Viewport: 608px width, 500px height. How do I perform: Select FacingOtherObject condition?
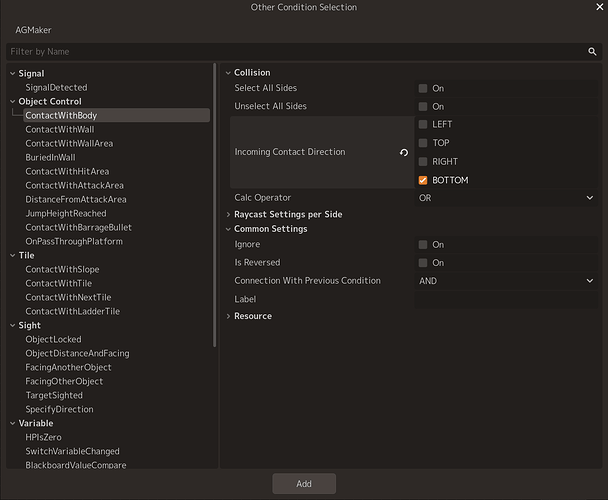tap(64, 381)
